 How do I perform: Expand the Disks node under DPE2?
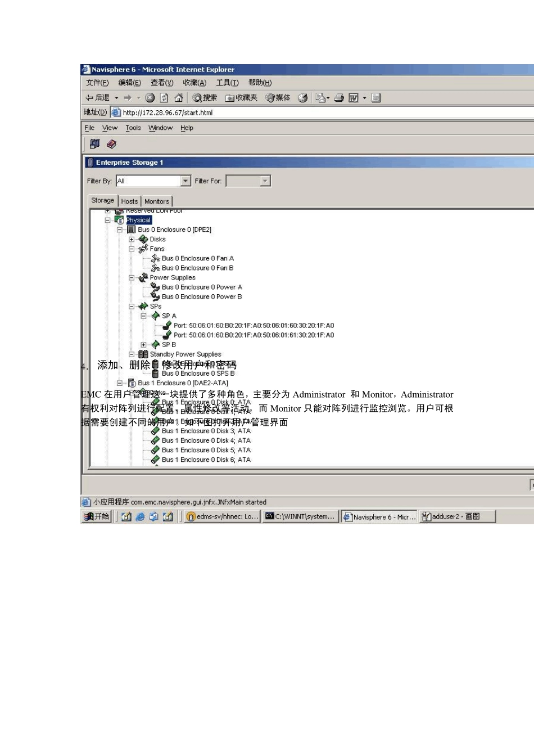[132, 239]
